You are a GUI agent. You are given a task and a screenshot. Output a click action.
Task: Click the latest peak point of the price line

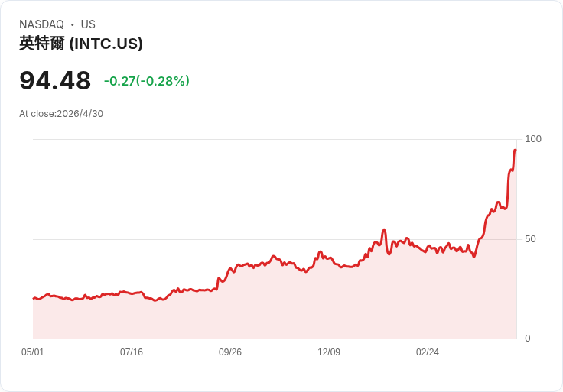point(516,151)
